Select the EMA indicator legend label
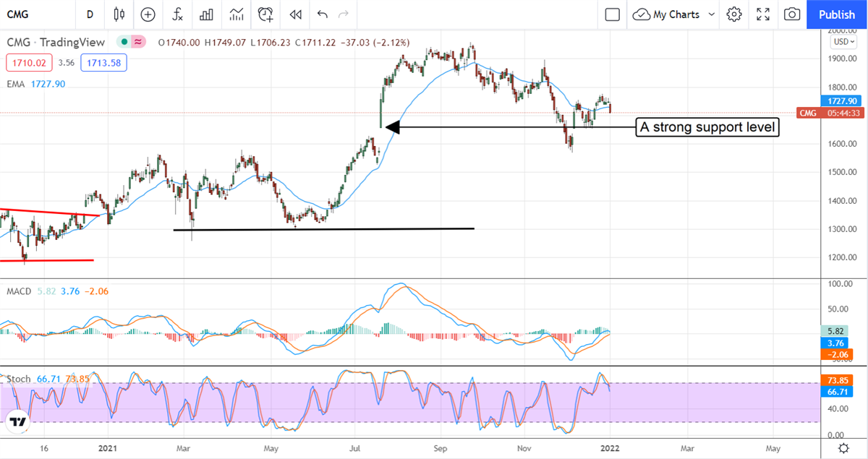 [x=17, y=84]
